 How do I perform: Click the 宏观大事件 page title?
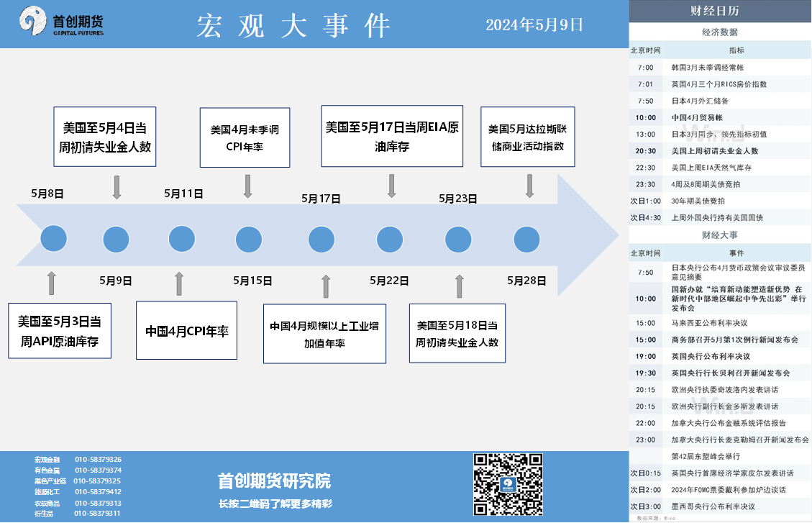(x=293, y=25)
